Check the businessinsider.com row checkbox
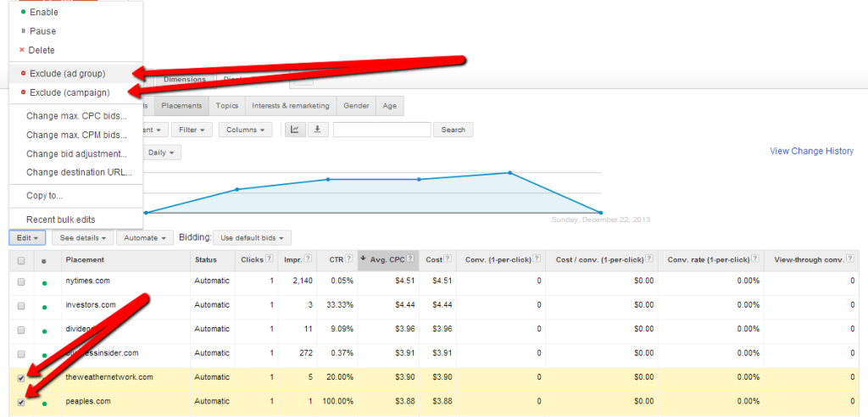 [21, 353]
